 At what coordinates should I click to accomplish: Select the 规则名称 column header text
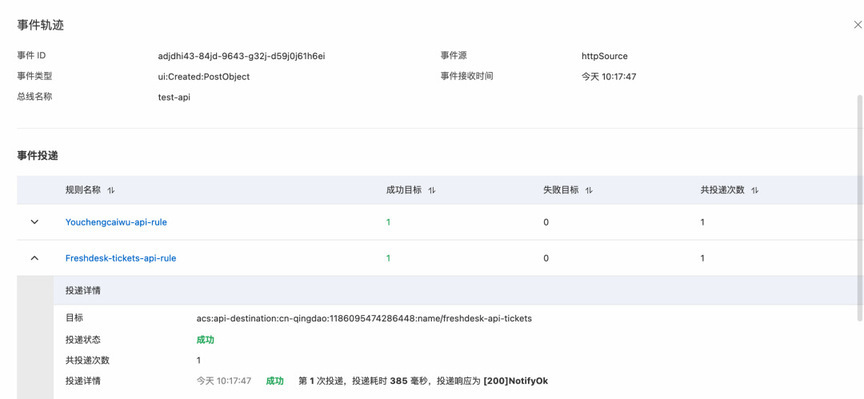[83, 190]
